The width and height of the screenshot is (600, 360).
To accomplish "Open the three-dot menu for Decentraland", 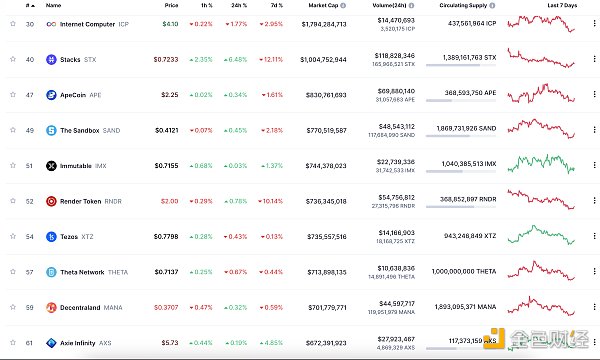I will [594, 307].
